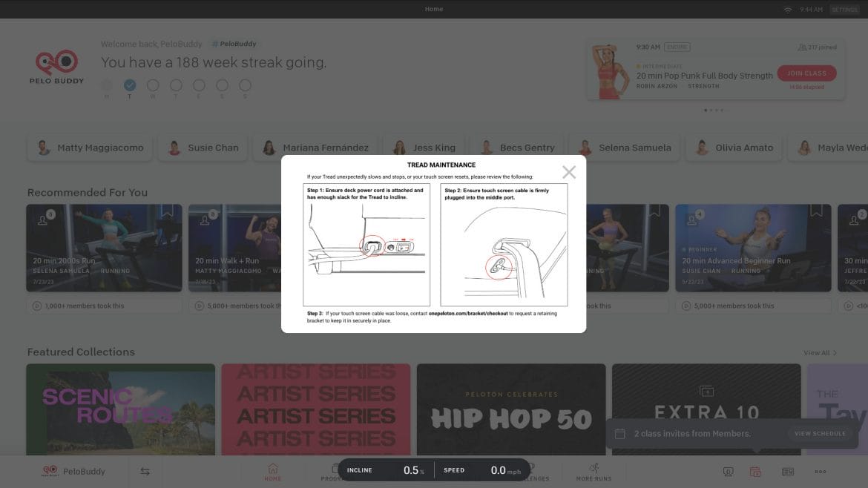
Task: Click the 217 joined members icon
Action: click(801, 47)
